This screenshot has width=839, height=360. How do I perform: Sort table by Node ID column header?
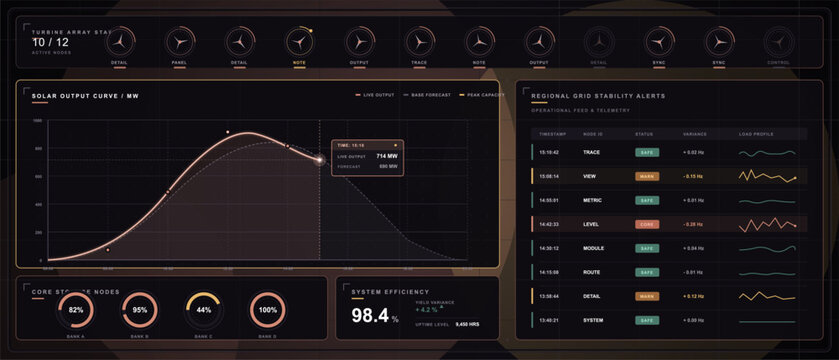coord(592,134)
